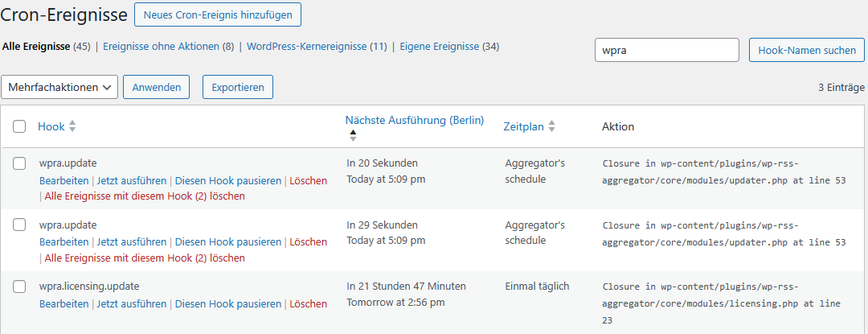Focus the hook search field containing wpra
Image resolution: width=868 pixels, height=334 pixels.
click(666, 50)
